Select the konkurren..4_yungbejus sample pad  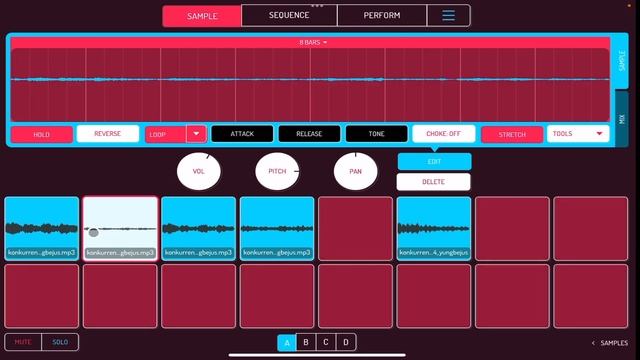tap(434, 229)
